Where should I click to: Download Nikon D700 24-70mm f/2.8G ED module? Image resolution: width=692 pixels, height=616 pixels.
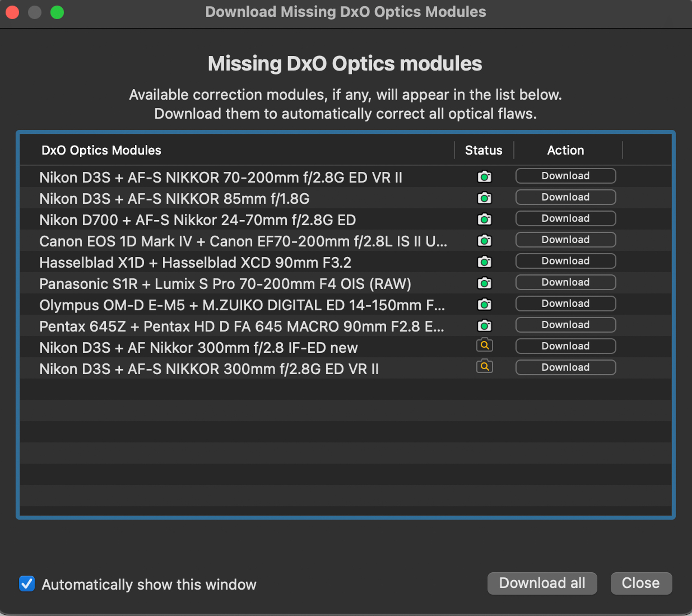pyautogui.click(x=565, y=218)
